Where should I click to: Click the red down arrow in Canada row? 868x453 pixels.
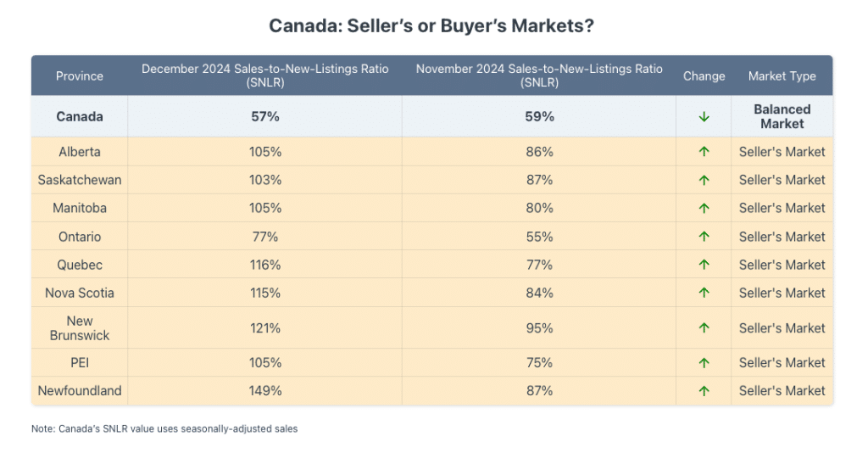704,117
